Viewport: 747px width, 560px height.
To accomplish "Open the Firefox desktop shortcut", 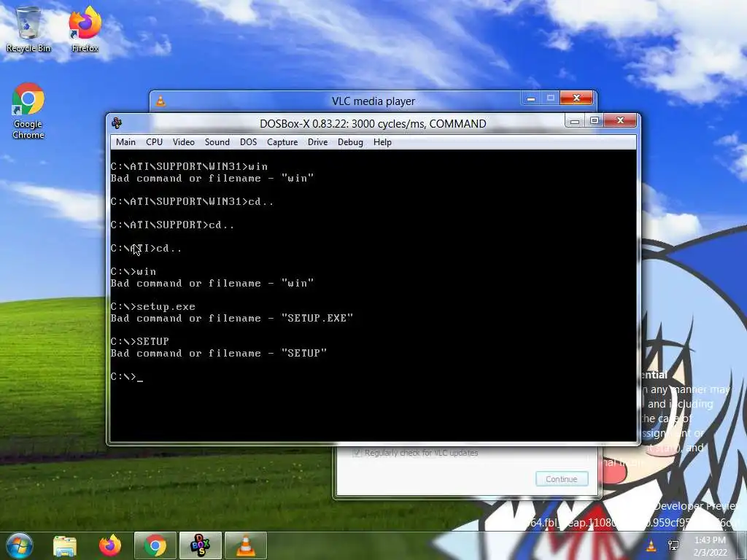I will [x=85, y=28].
